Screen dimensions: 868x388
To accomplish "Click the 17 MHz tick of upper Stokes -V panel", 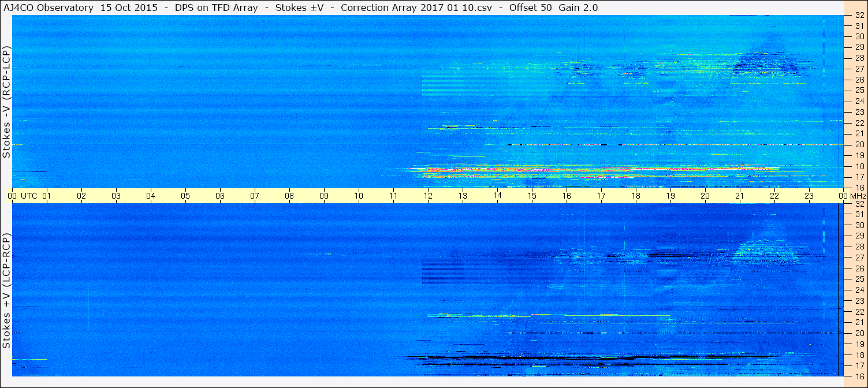I will tap(859, 177).
